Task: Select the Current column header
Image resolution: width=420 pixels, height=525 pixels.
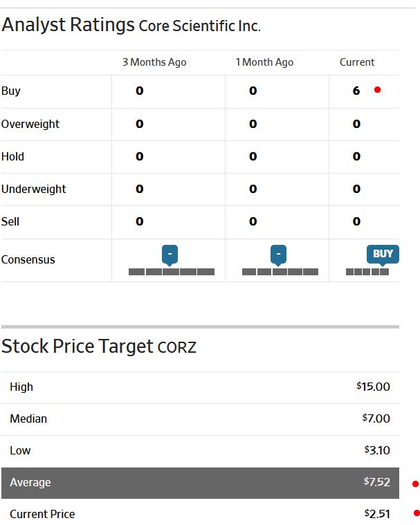Action: click(357, 62)
